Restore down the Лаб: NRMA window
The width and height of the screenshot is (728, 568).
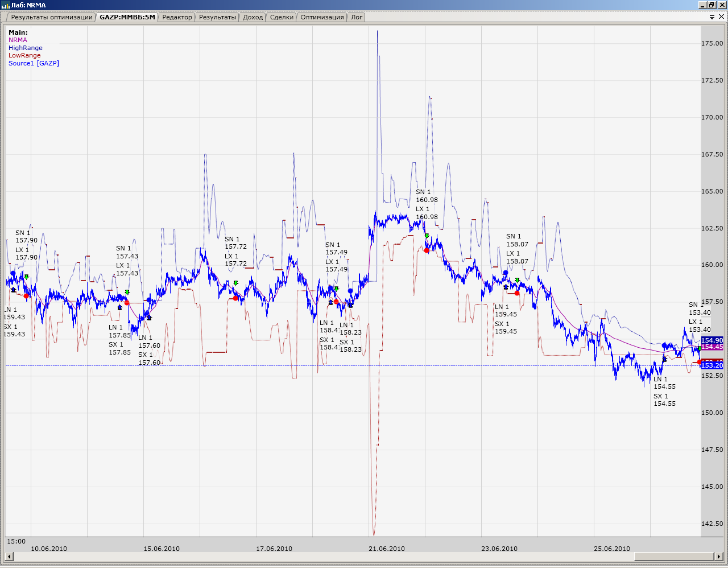[x=711, y=5]
